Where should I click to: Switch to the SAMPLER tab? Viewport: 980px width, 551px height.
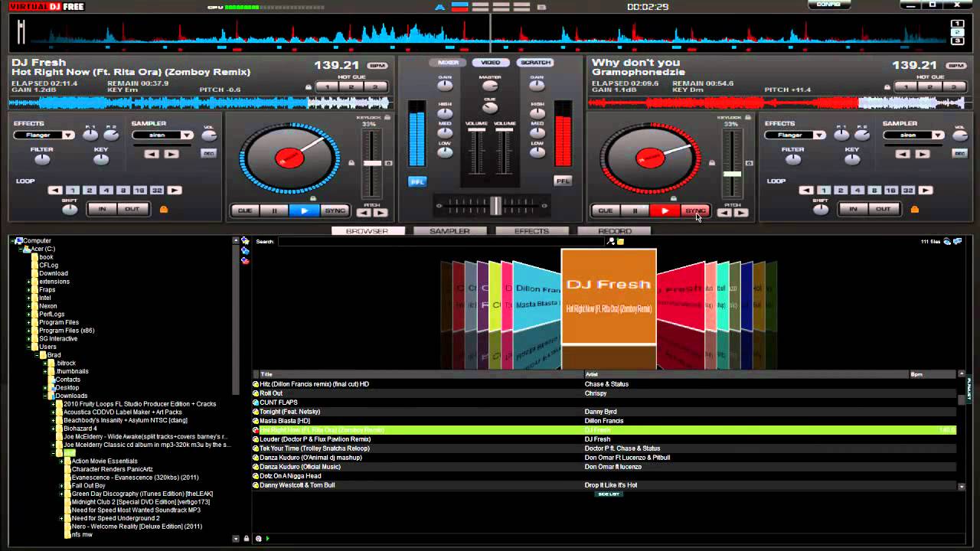tap(449, 231)
